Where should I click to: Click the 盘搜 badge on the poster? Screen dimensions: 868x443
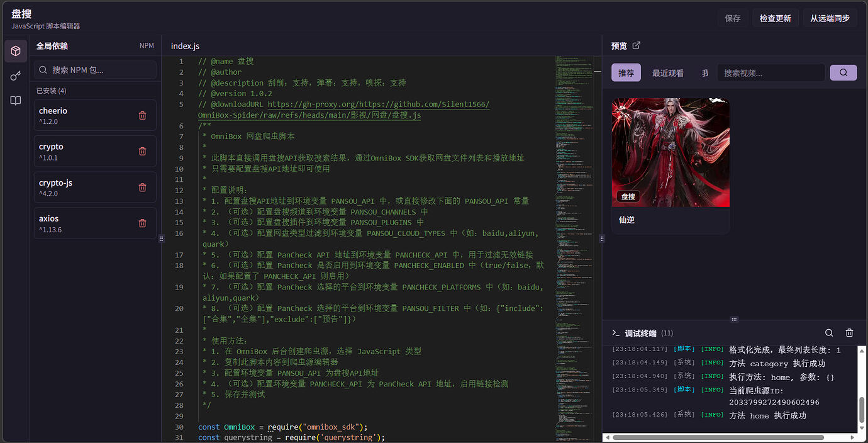pyautogui.click(x=628, y=196)
